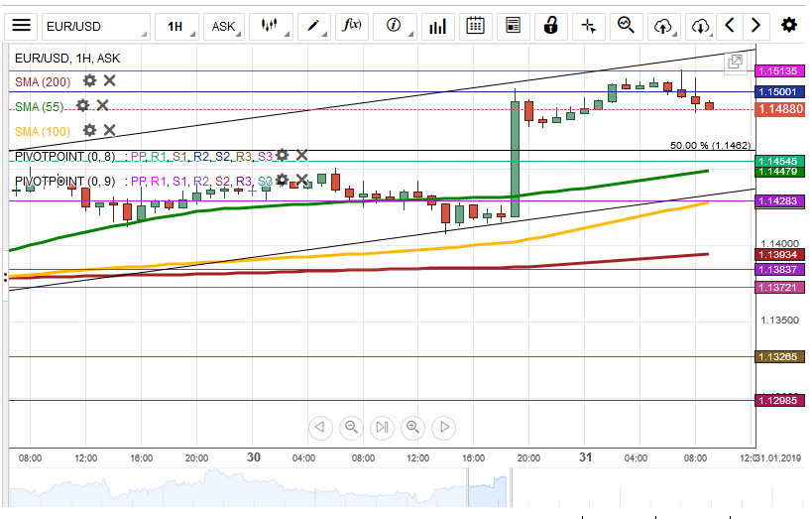Click the cloud upload icon
The image size is (812, 519).
point(663,26)
